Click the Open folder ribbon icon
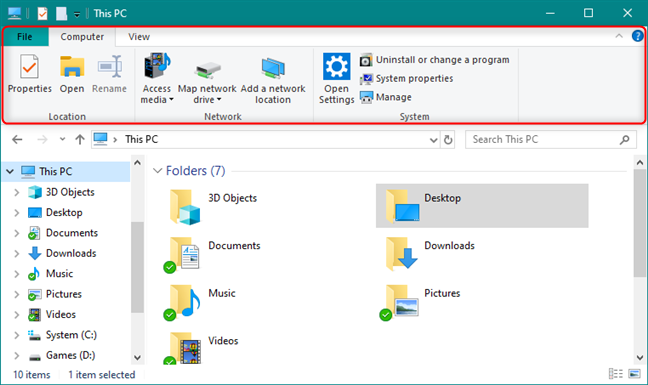Viewport: 648px width, 385px height. pos(72,67)
